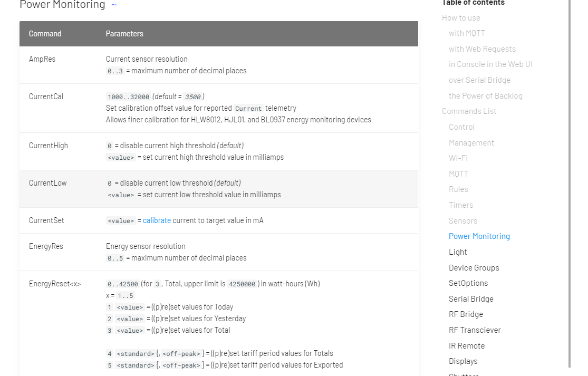Select Wi-Fi in table of contents

458,158
